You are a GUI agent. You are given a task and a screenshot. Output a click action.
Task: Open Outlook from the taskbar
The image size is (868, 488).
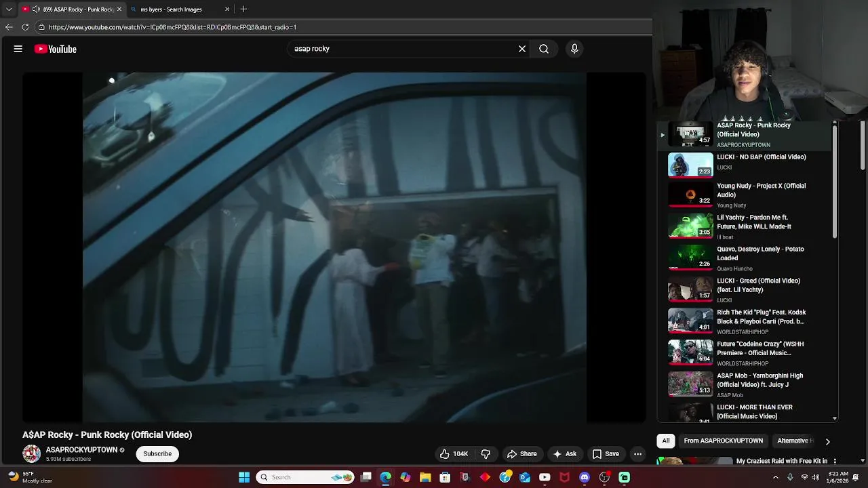click(525, 477)
